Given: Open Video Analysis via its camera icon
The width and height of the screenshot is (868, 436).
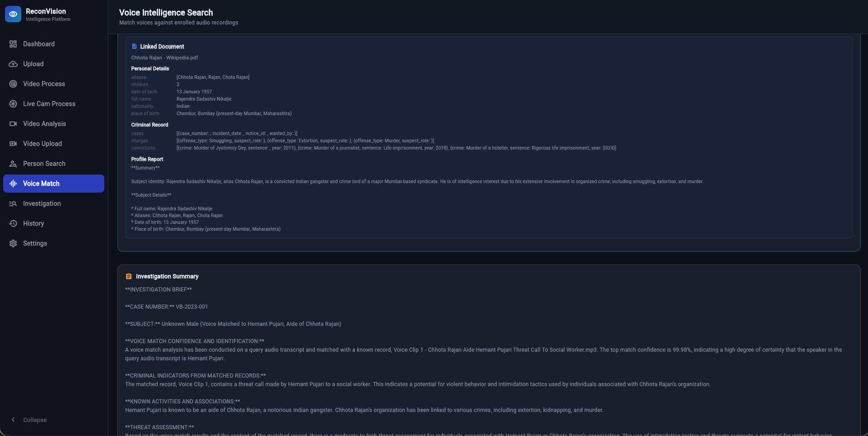Looking at the screenshot, I should point(13,124).
